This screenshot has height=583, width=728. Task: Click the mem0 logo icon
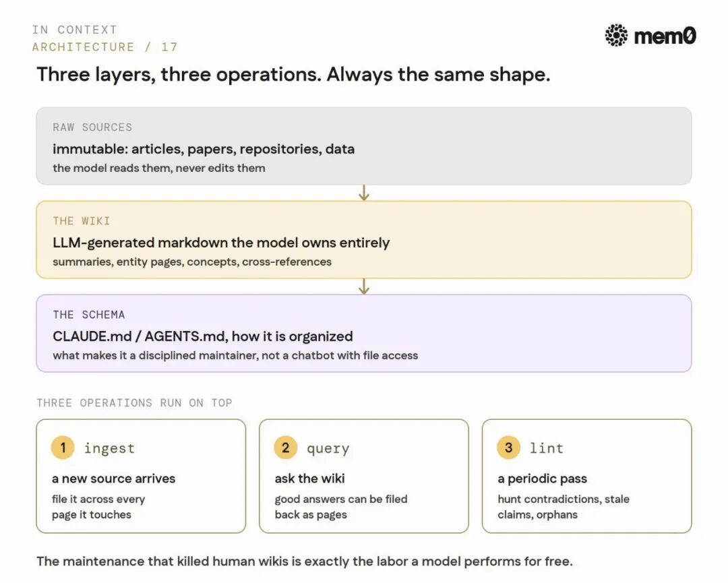pyautogui.click(x=616, y=35)
